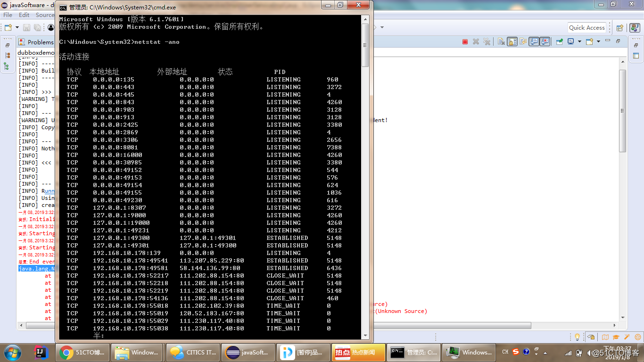Click Save icon in Eclipse toolbar
Viewport: 644px width, 362px height.
[x=26, y=27]
